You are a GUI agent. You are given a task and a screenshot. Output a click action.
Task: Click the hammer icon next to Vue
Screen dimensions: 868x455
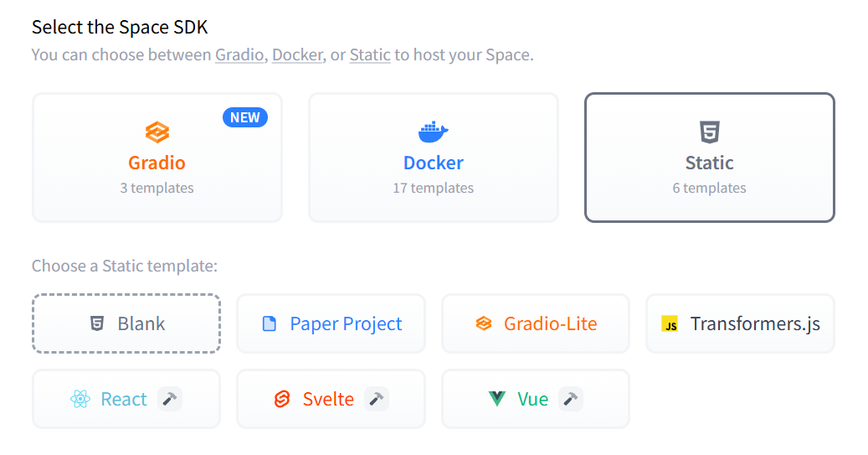571,400
